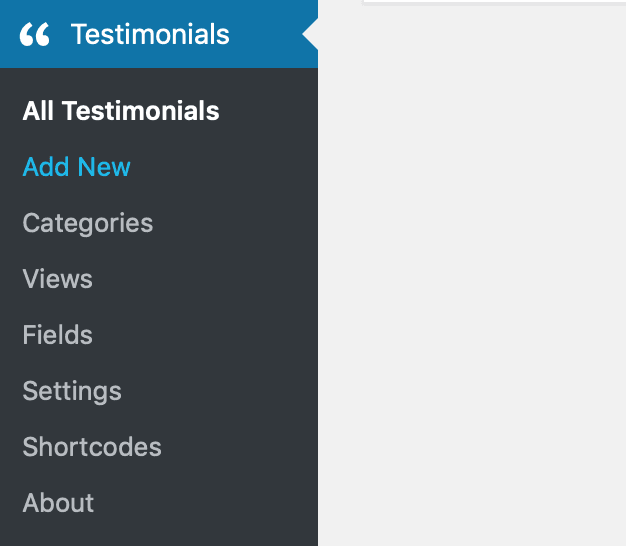
Task: Open the Fields submenu item
Action: [x=57, y=335]
